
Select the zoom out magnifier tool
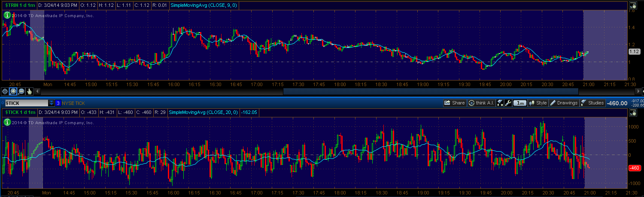point(21,91)
